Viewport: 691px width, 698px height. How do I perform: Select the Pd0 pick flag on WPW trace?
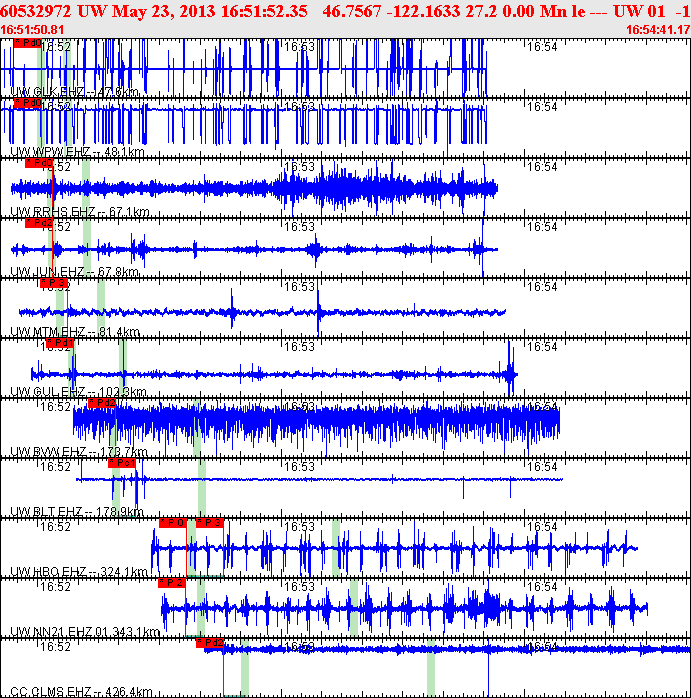(28, 103)
